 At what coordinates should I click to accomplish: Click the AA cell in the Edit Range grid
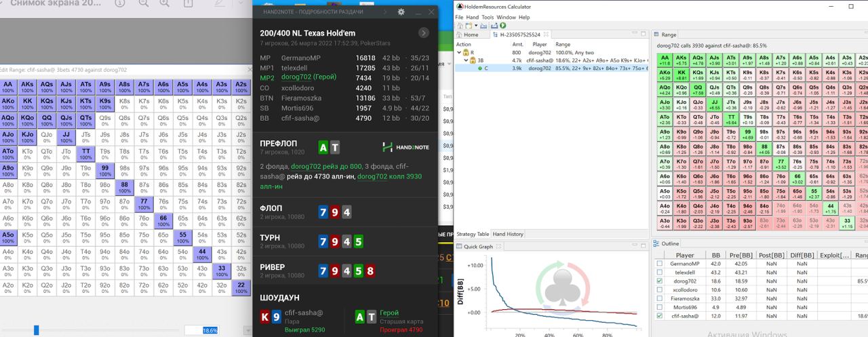tap(7, 87)
